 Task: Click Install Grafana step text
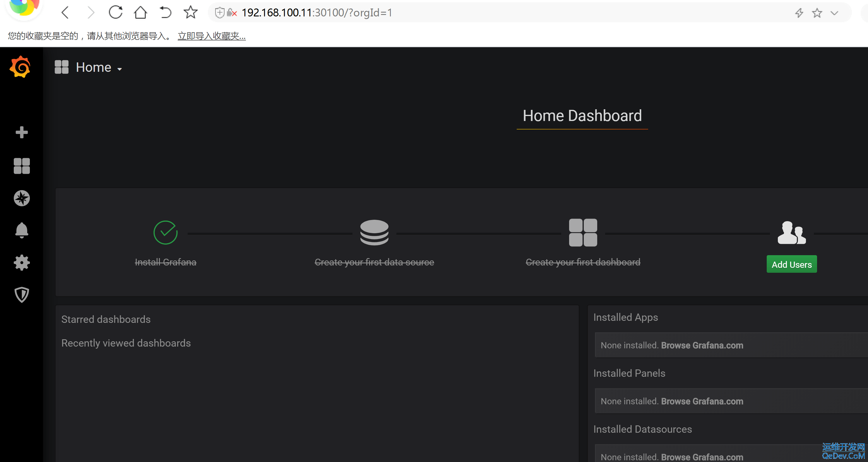pos(165,262)
